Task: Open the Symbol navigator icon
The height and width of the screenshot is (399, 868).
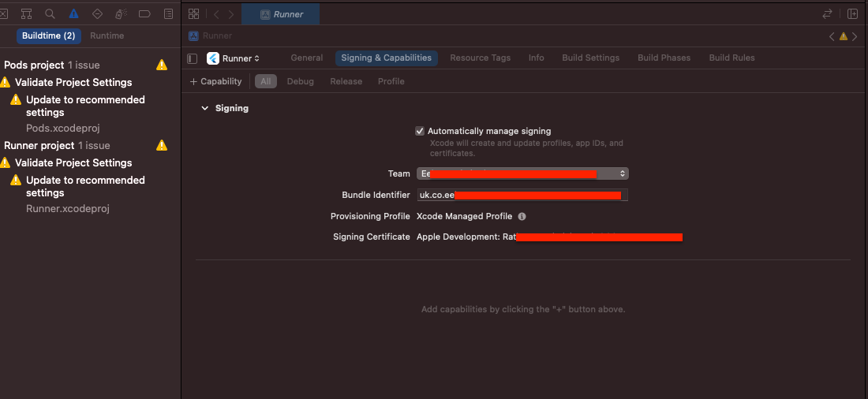Action: [26, 14]
